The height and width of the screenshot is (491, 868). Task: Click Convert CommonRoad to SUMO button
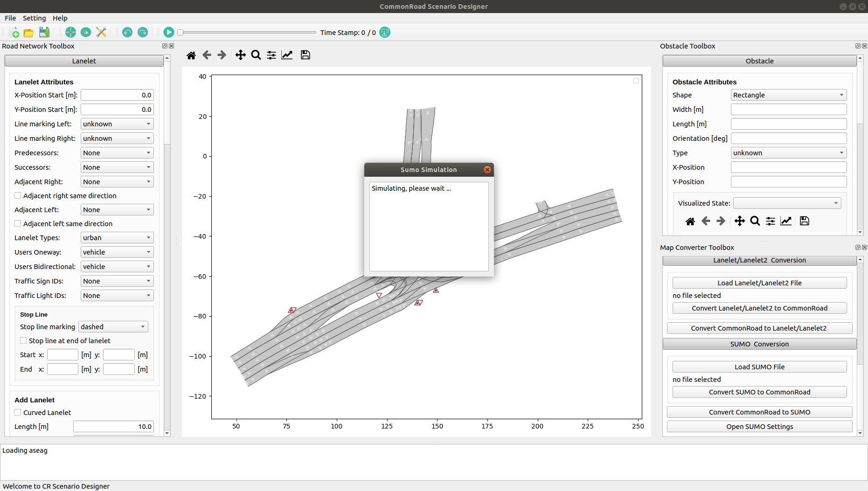click(x=759, y=412)
